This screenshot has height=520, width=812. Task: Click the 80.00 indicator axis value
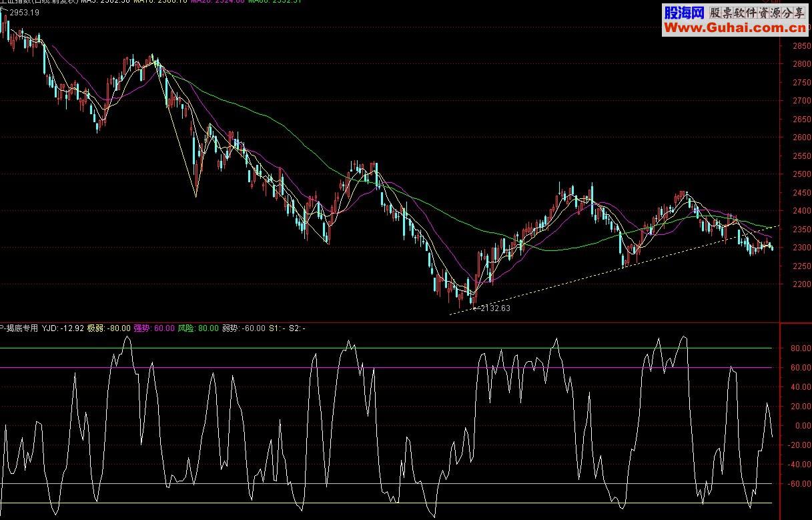[801, 348]
